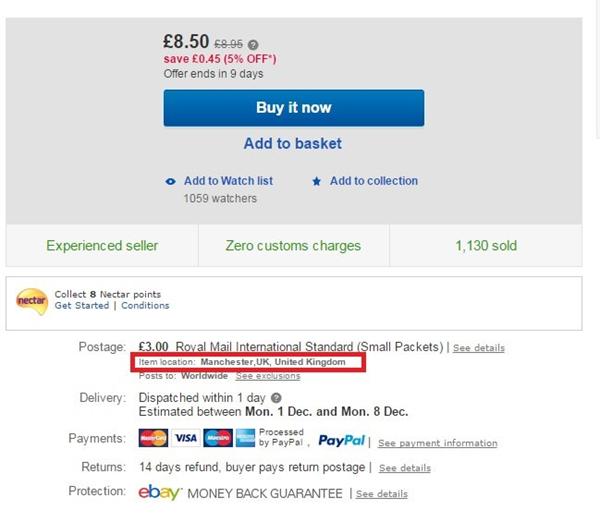Click the help icon beside the £8.95 price
The width and height of the screenshot is (600, 522).
tap(253, 45)
